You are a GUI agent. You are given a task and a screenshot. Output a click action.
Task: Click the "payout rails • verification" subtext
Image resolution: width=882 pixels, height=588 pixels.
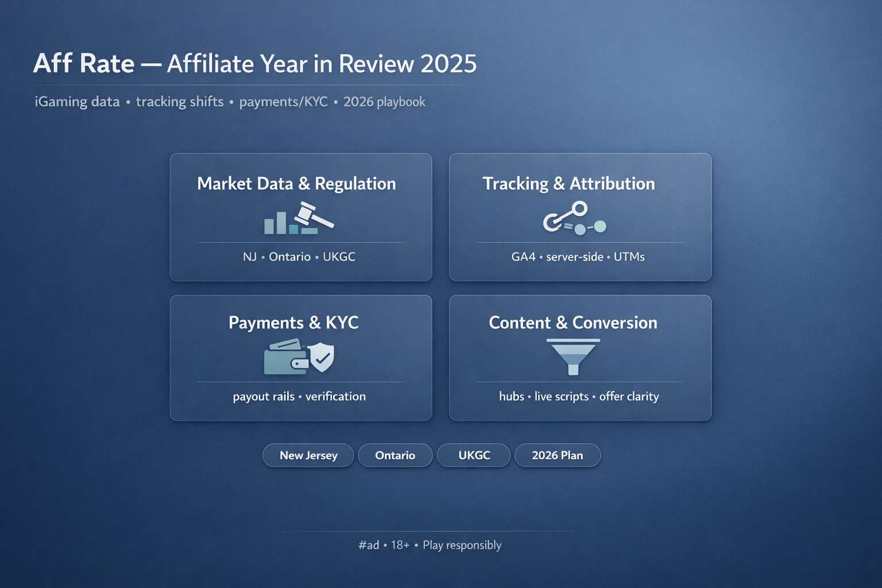tap(299, 396)
